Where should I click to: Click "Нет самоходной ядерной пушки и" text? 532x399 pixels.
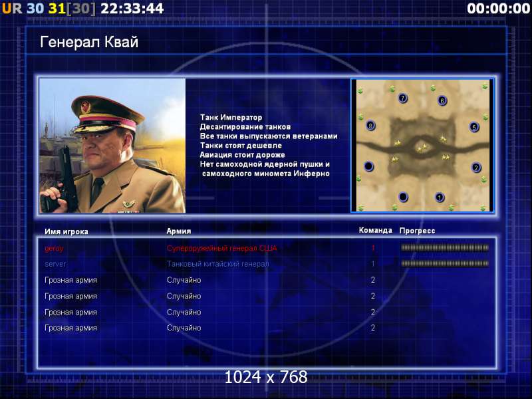coord(265,164)
